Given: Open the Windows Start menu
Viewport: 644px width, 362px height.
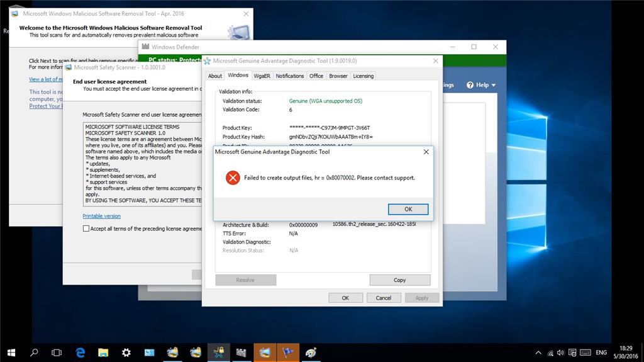Looking at the screenshot, I should coord(11,353).
